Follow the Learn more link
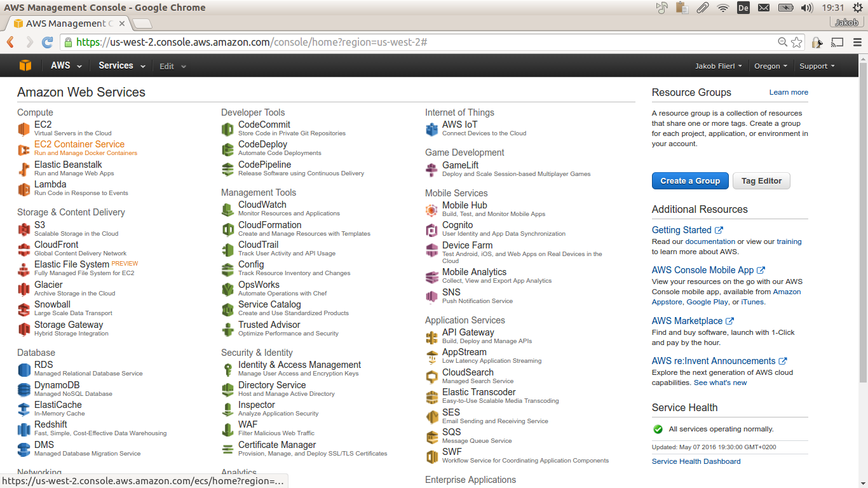The height and width of the screenshot is (488, 868). [789, 92]
